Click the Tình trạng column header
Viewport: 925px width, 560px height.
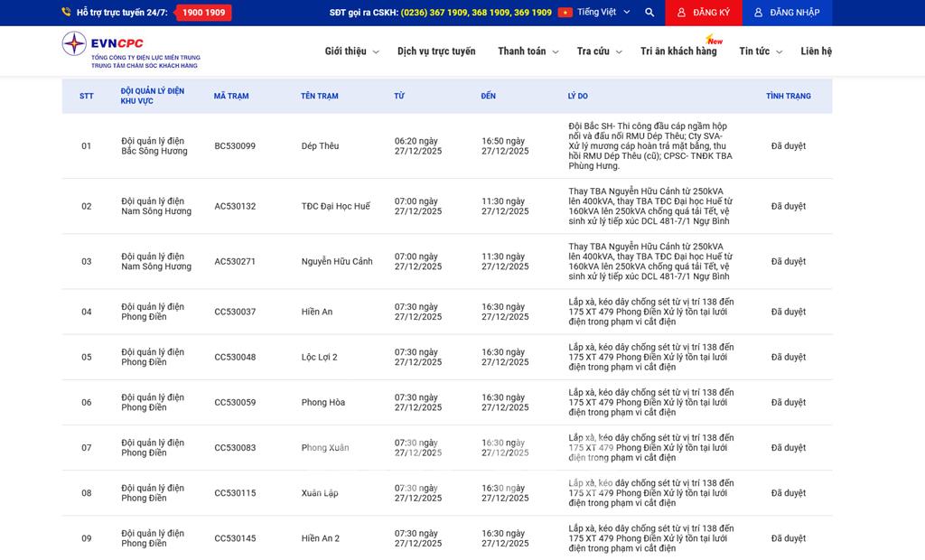pyautogui.click(x=788, y=96)
